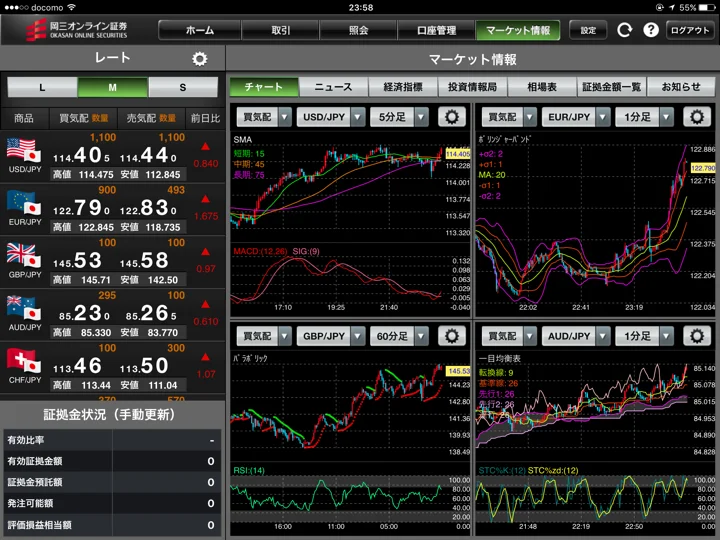Open the 取引 menu button
The height and width of the screenshot is (540, 720).
pos(281,30)
